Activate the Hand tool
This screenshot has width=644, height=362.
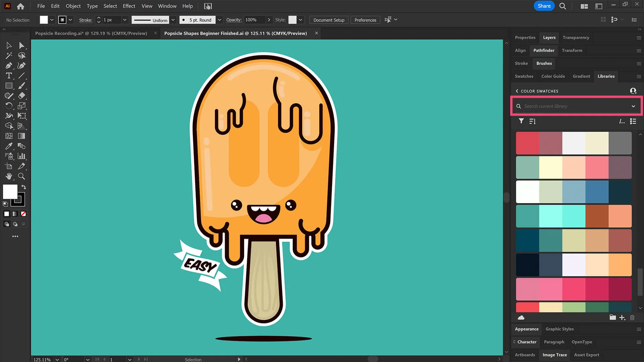9,176
